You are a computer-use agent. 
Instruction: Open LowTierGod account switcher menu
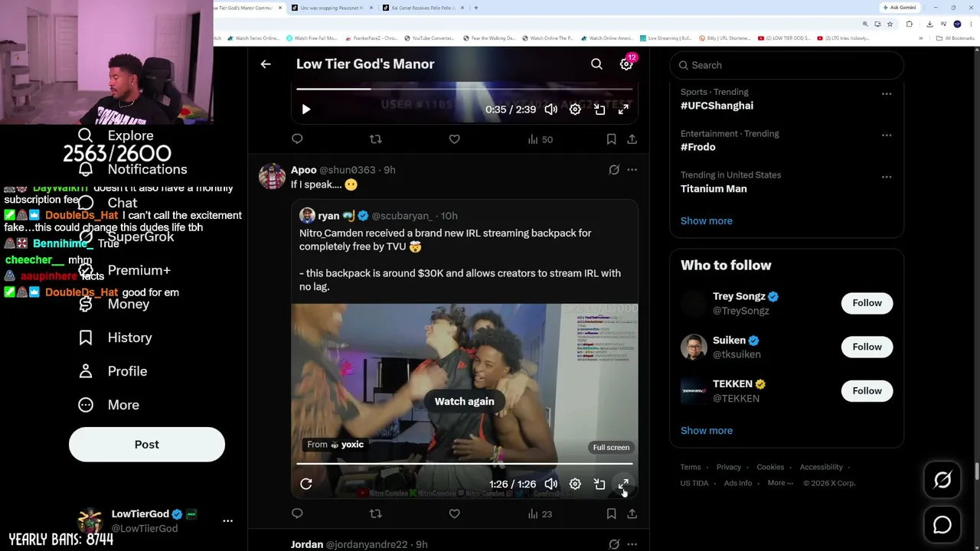(x=227, y=520)
